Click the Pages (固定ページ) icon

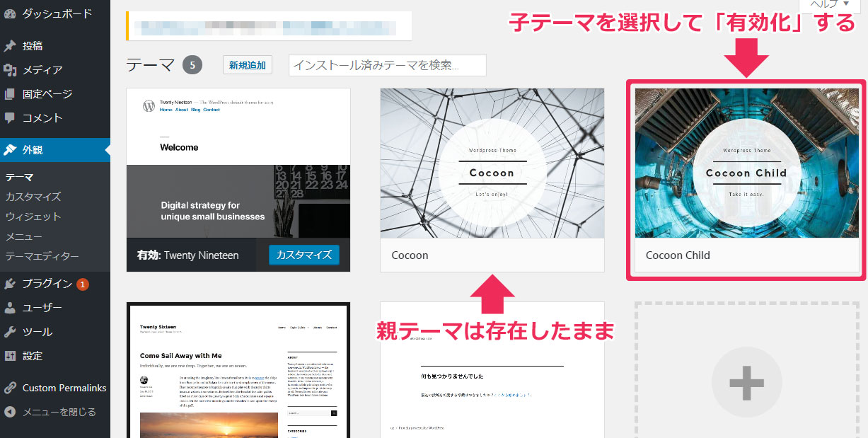click(10, 94)
